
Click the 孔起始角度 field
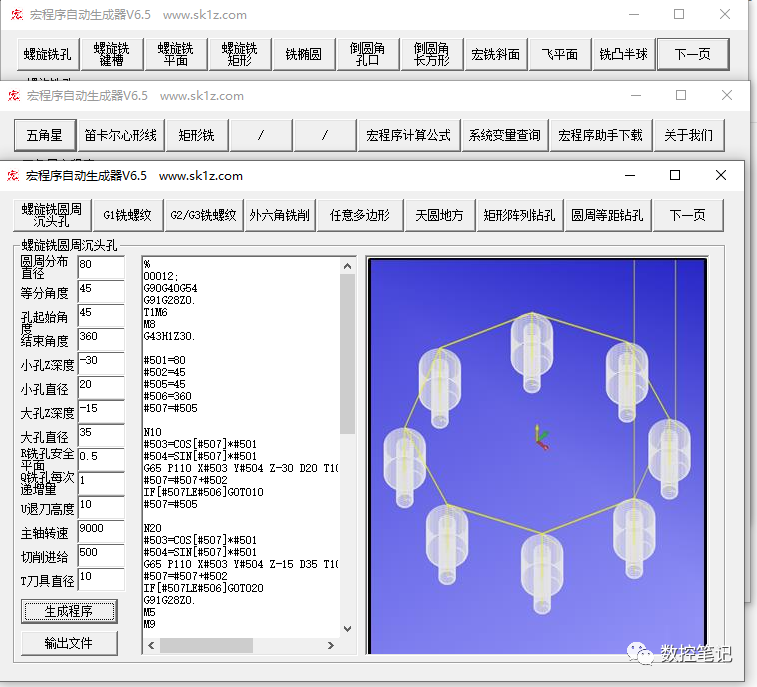(x=101, y=316)
